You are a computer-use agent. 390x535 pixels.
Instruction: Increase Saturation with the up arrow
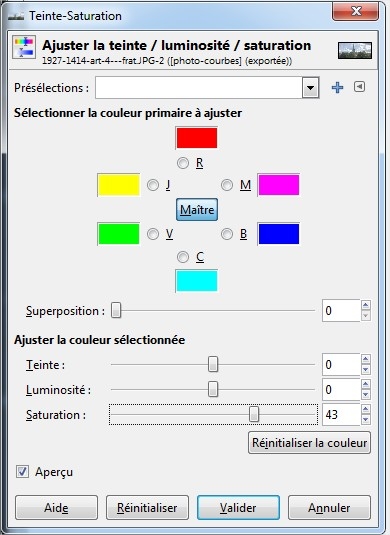pos(366,409)
